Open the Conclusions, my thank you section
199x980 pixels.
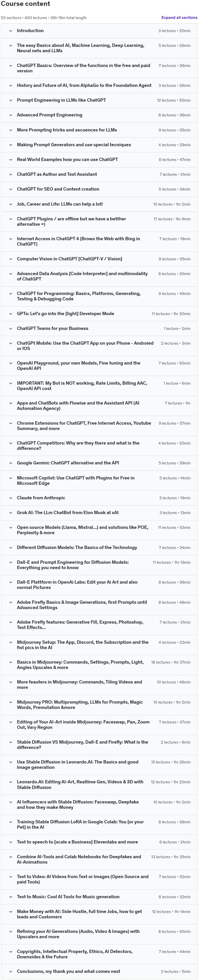(99, 971)
